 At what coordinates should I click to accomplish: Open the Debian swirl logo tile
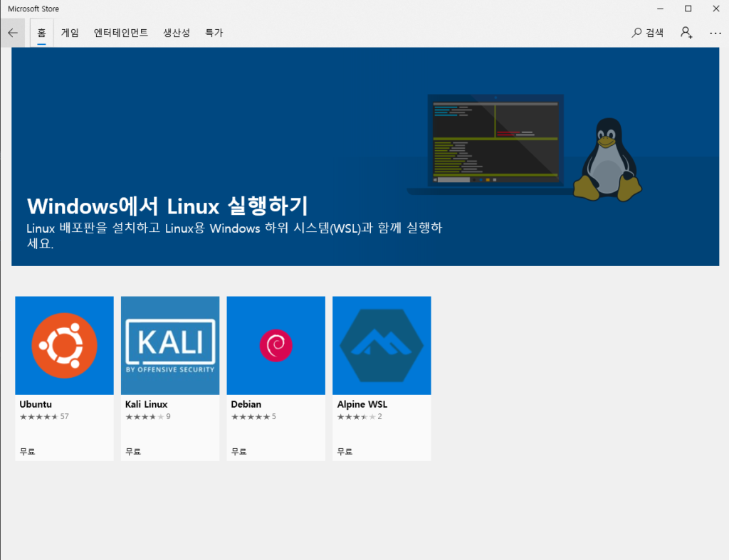[x=276, y=345]
